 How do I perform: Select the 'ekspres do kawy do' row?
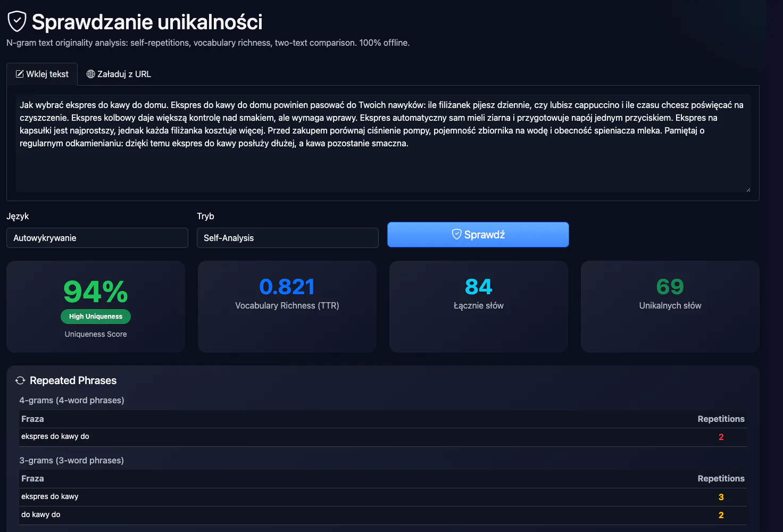pyautogui.click(x=383, y=437)
